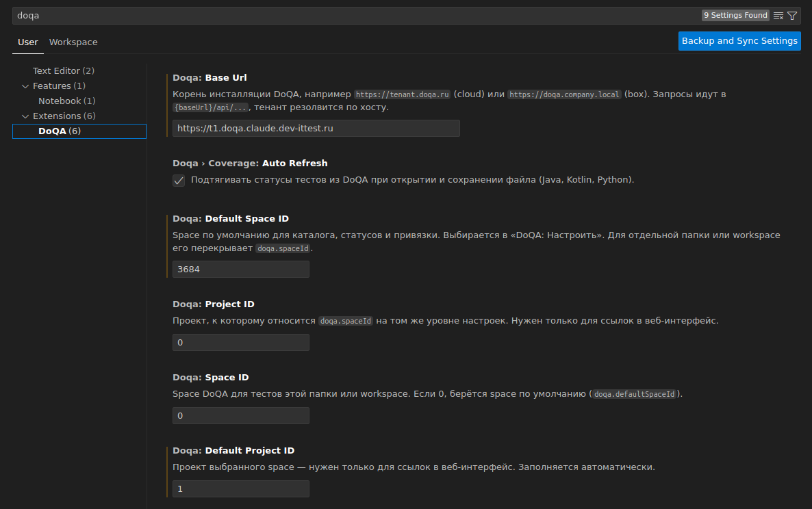This screenshot has width=812, height=509.
Task: Click the Base Url input field
Action: (316, 129)
